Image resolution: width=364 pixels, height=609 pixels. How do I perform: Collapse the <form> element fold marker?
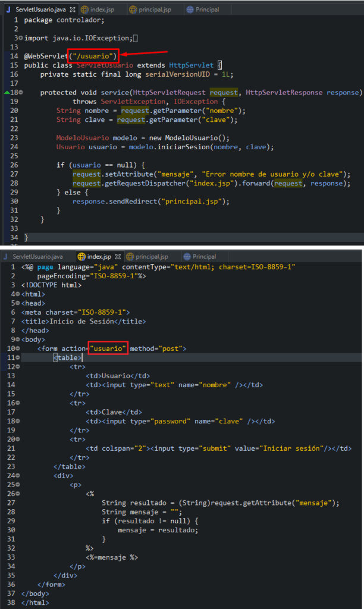[x=17, y=349]
